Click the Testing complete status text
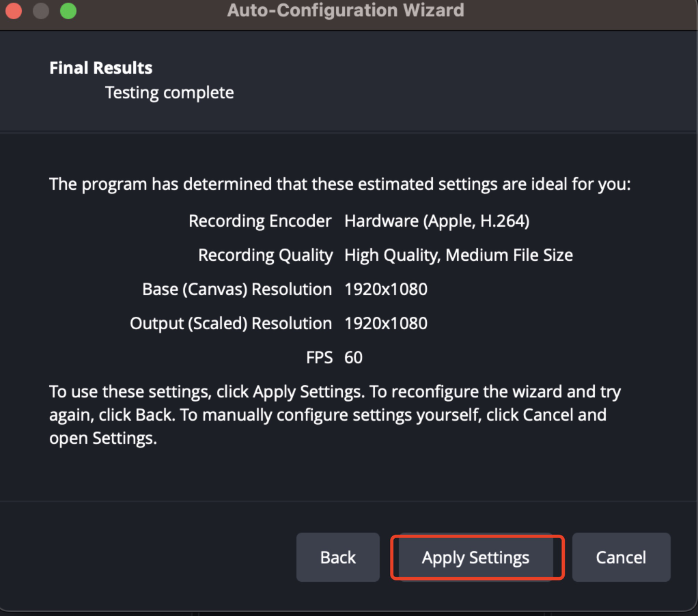Viewport: 698px width, 616px height. (169, 92)
